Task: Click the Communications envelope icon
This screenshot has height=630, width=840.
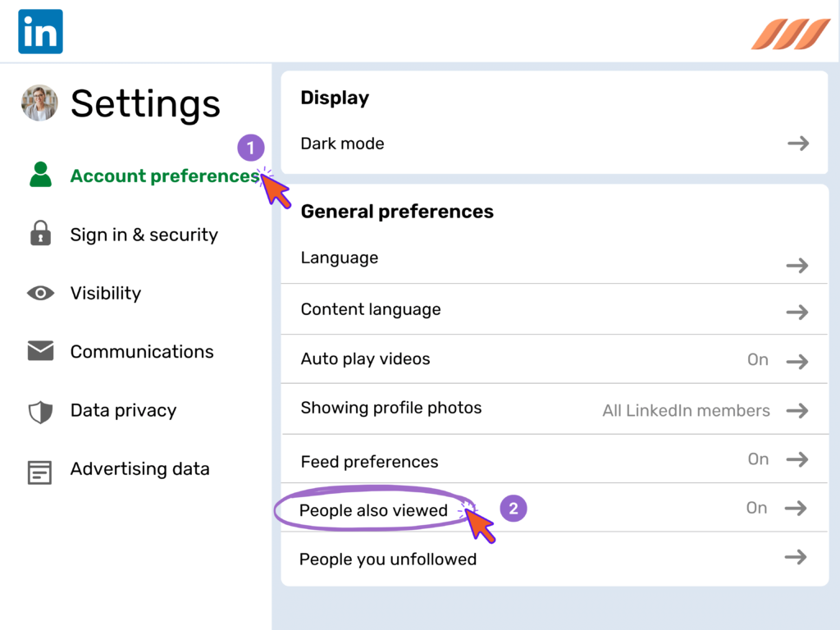Action: click(39, 351)
